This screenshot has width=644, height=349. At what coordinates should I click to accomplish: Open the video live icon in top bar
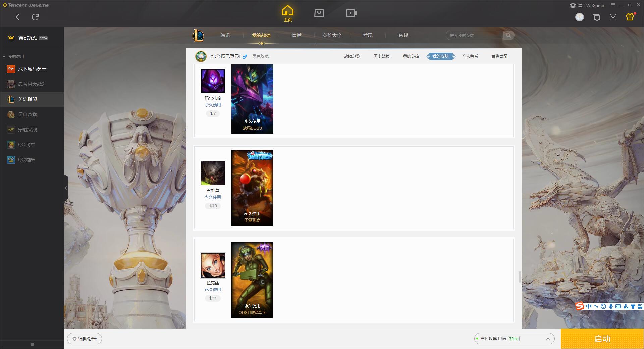[351, 13]
